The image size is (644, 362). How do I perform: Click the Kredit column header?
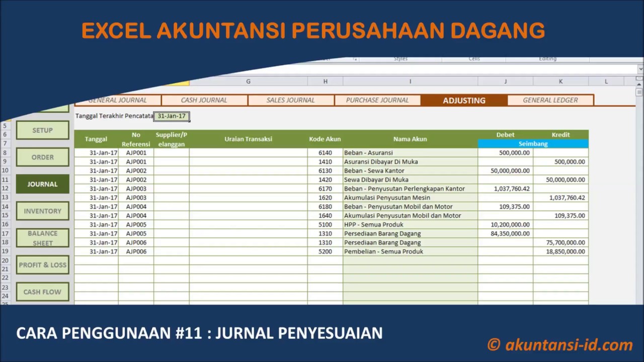[560, 135]
